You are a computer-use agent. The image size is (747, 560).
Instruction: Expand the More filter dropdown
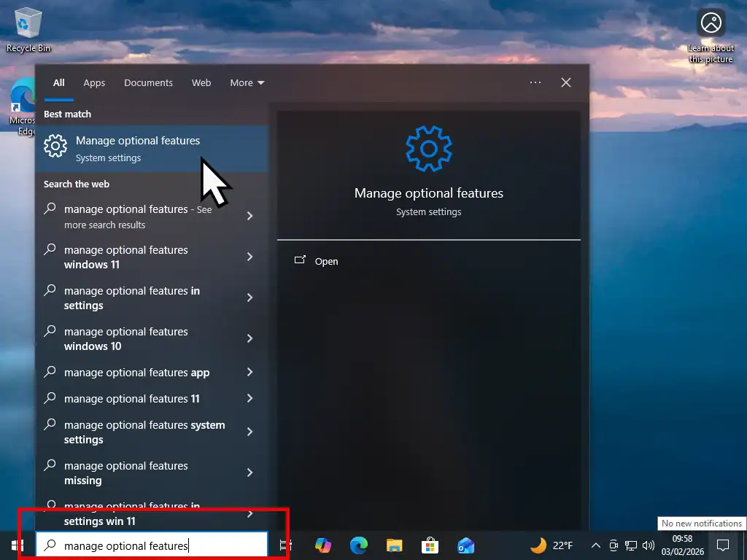247,82
